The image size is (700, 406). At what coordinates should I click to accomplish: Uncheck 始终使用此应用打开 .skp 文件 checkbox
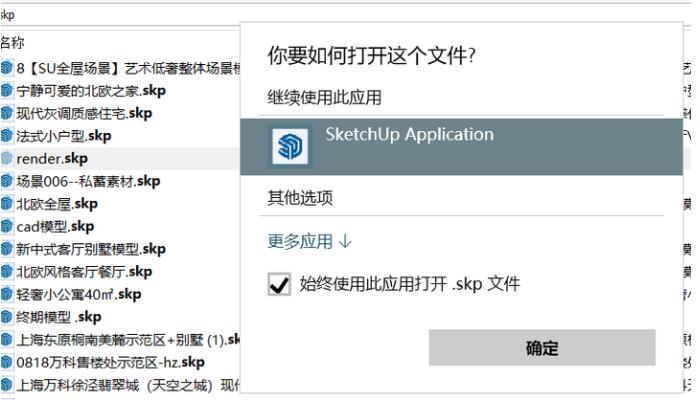(x=279, y=285)
